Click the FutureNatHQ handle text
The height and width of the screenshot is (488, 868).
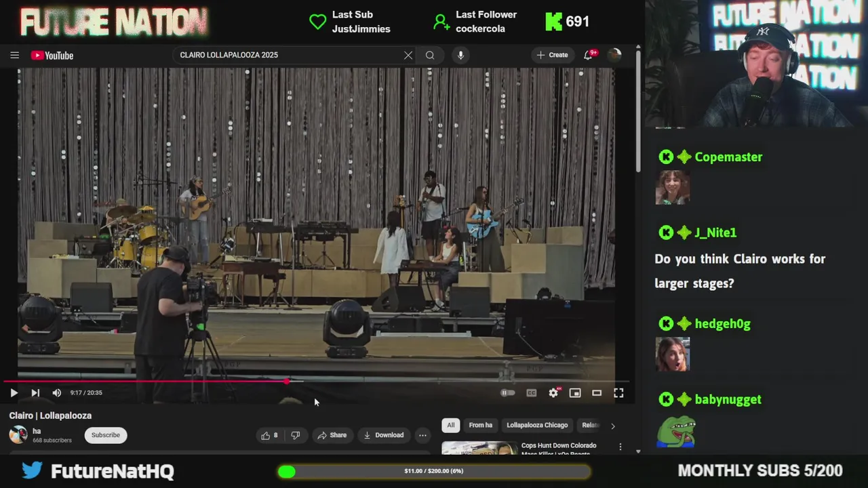tap(113, 471)
